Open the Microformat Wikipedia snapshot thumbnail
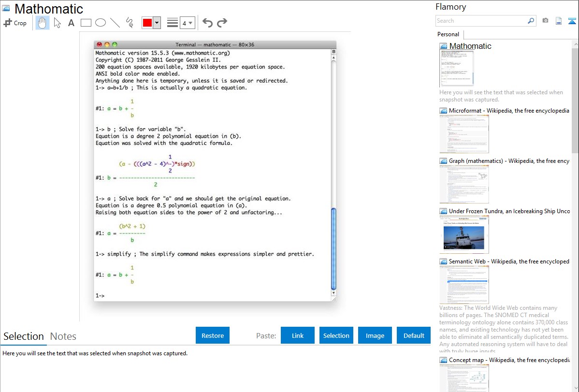 coord(464,134)
